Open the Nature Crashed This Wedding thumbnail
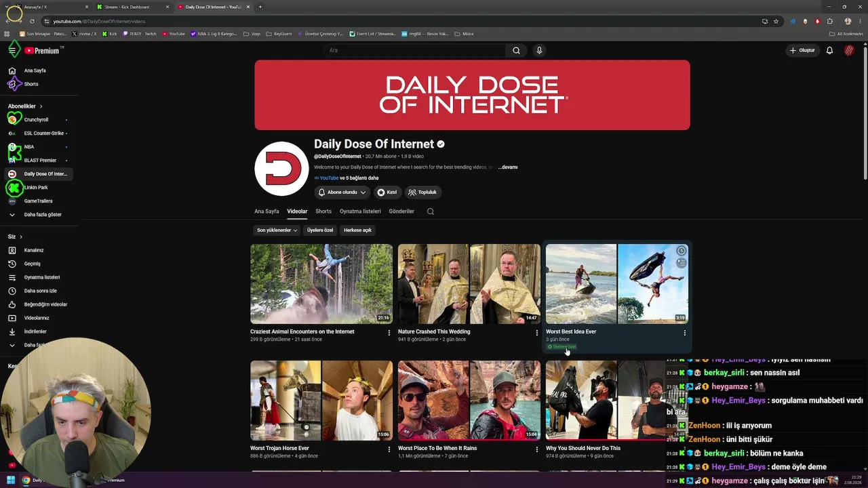 [469, 284]
